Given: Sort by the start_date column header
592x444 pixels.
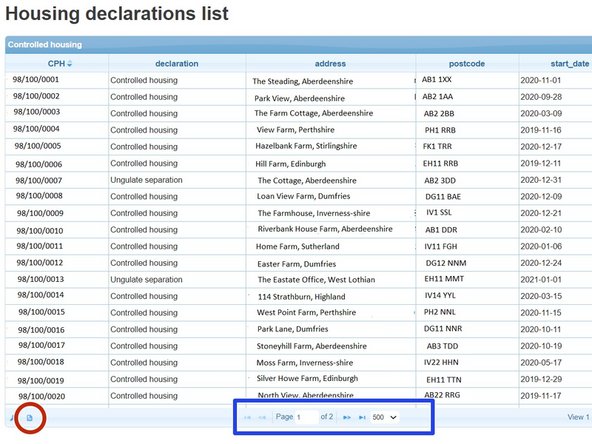Looking at the screenshot, I should (x=569, y=63).
